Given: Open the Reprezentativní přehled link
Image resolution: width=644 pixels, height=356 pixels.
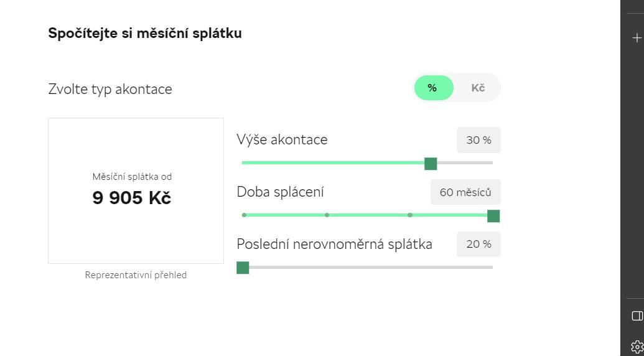Looking at the screenshot, I should tap(136, 275).
